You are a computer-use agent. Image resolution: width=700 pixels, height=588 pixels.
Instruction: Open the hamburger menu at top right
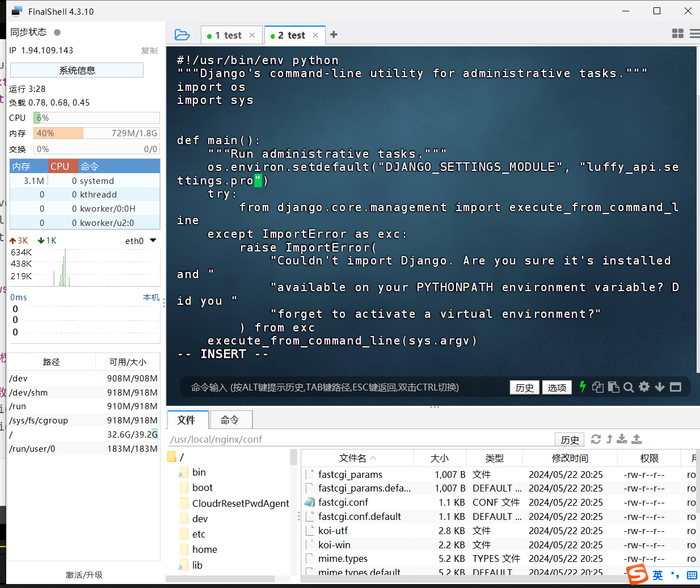coord(695,34)
